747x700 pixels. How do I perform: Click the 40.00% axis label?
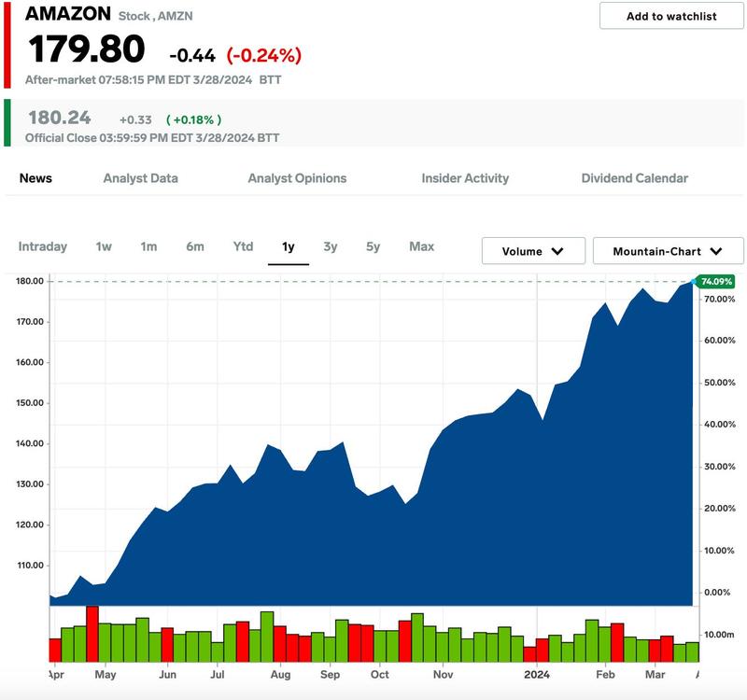719,425
